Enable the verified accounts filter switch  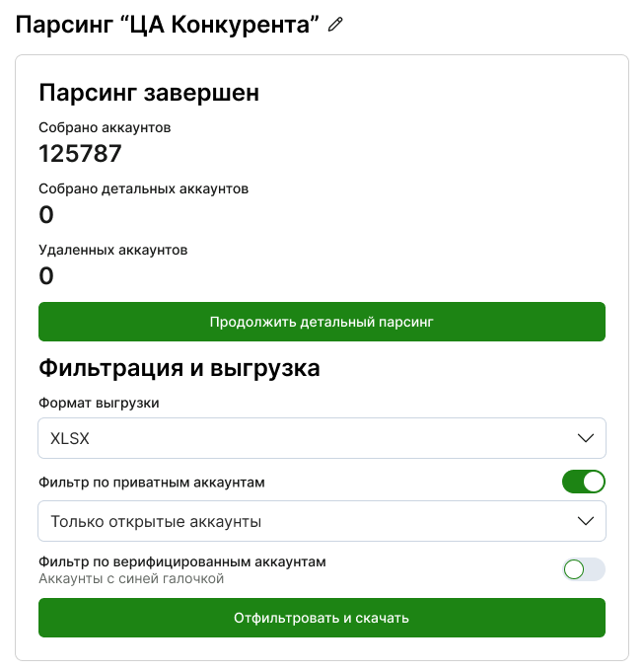583,569
